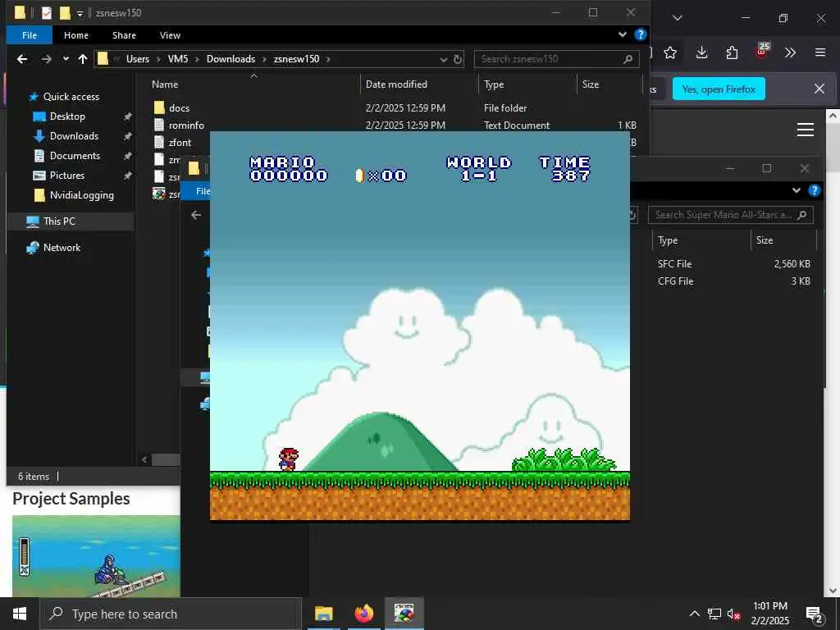Open the File tab in zsnesw150 window

(30, 35)
